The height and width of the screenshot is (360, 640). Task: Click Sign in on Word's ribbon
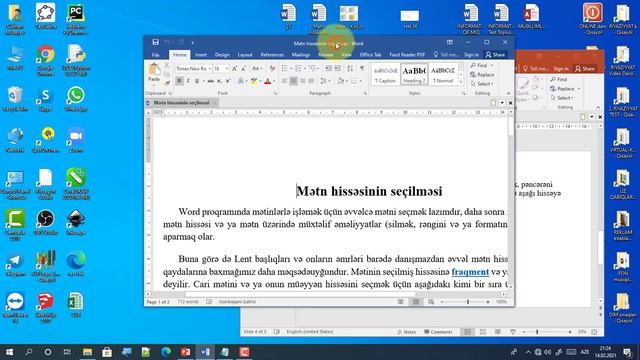click(471, 55)
